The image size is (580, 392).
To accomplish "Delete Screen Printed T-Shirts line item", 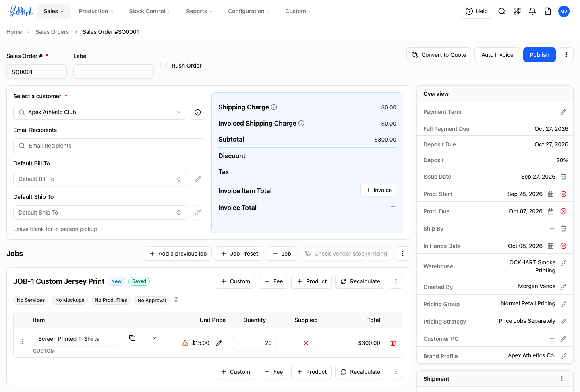I will pos(393,343).
